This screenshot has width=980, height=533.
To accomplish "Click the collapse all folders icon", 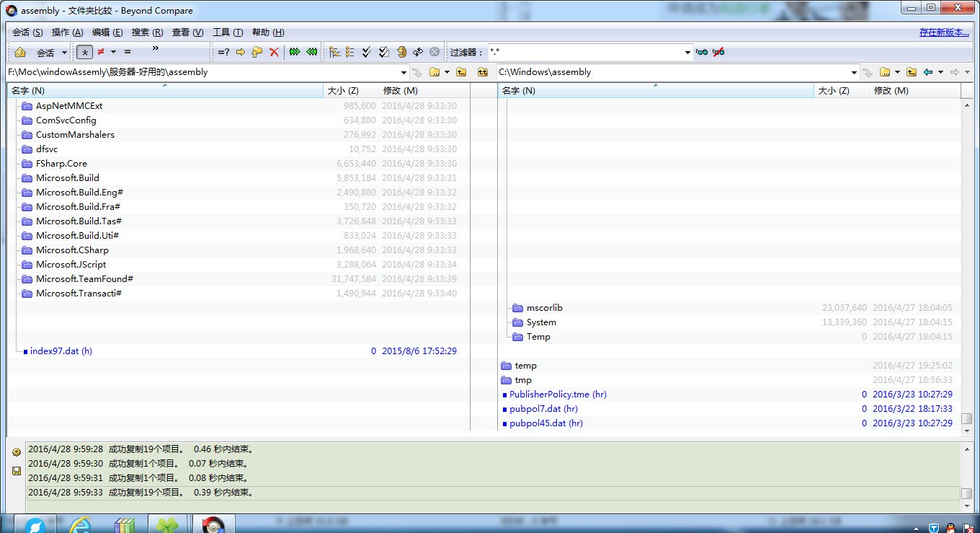I will pyautogui.click(x=350, y=52).
